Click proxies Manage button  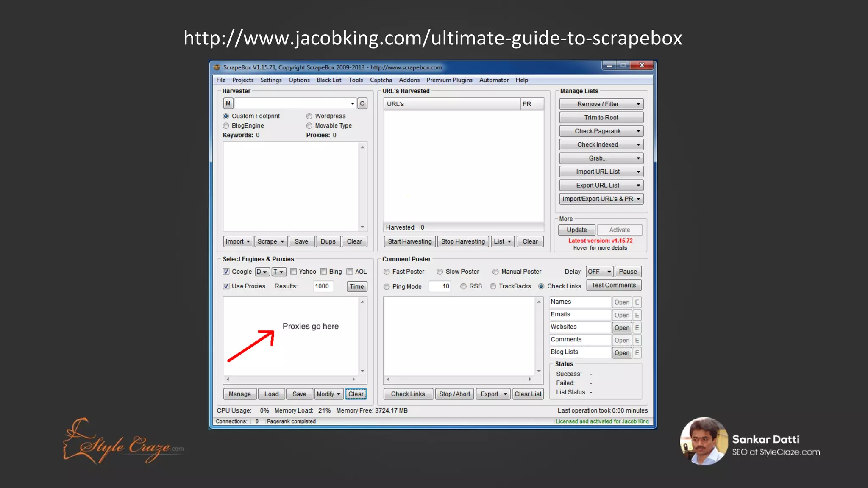click(x=240, y=394)
